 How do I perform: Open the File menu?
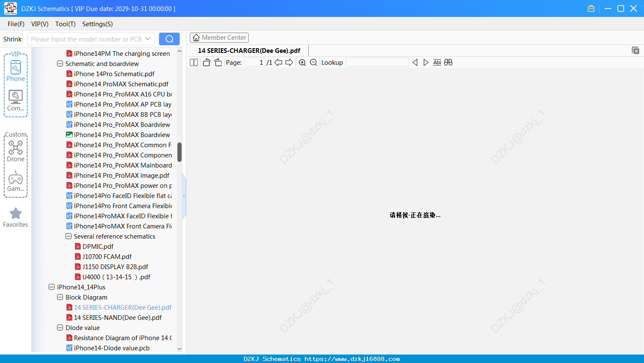(x=16, y=24)
